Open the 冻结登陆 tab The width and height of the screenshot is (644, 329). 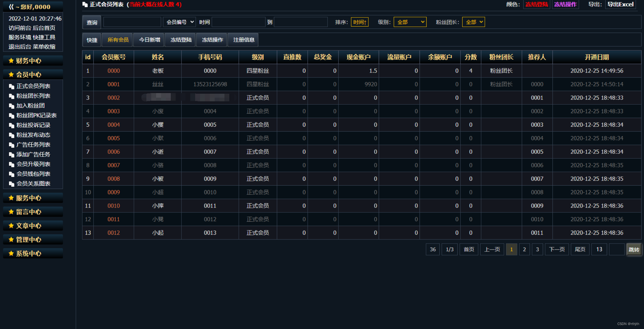point(181,40)
